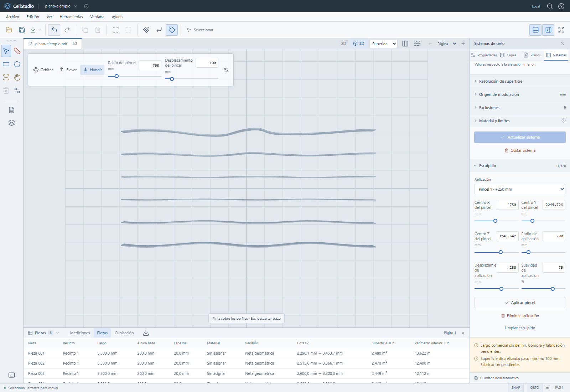Collapse the Esculpido section
This screenshot has width=570, height=392.
pyautogui.click(x=520, y=166)
